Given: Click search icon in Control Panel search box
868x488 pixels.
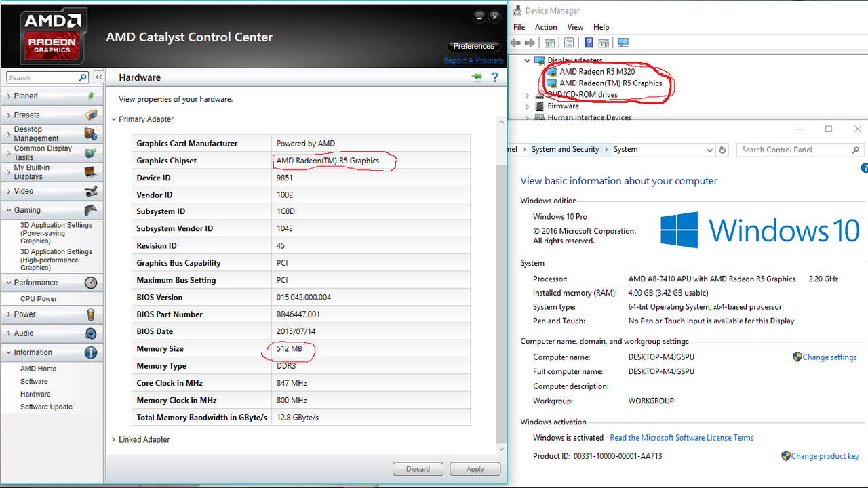Looking at the screenshot, I should (x=856, y=150).
